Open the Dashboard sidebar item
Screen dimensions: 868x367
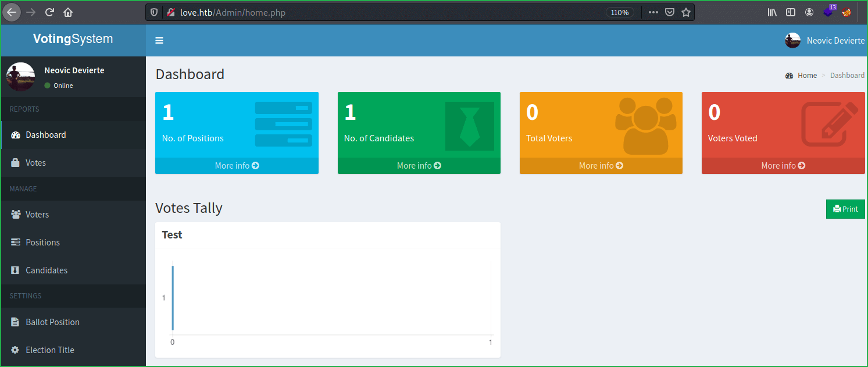(45, 135)
